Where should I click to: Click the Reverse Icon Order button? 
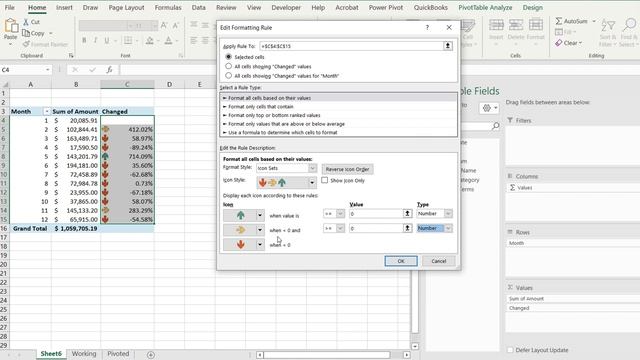347,169
